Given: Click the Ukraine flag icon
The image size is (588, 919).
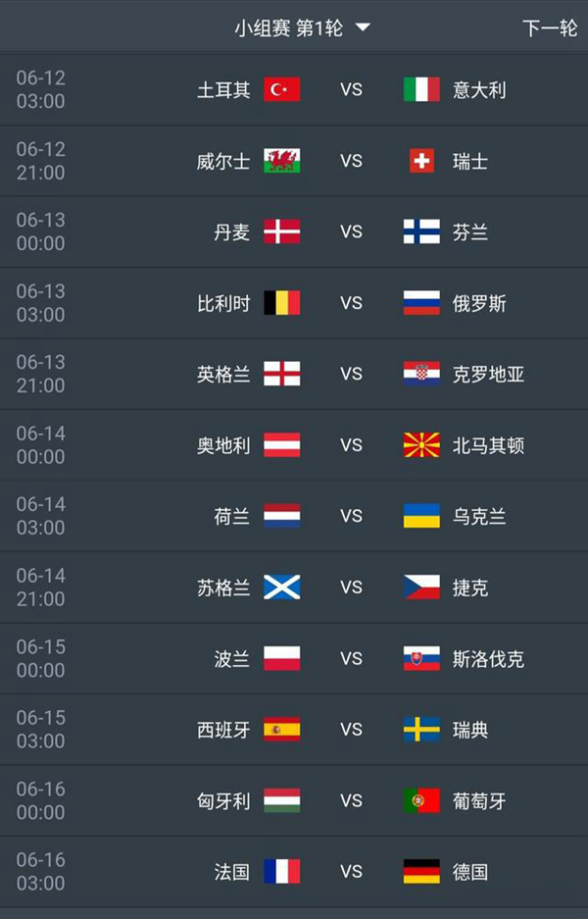Looking at the screenshot, I should (421, 516).
